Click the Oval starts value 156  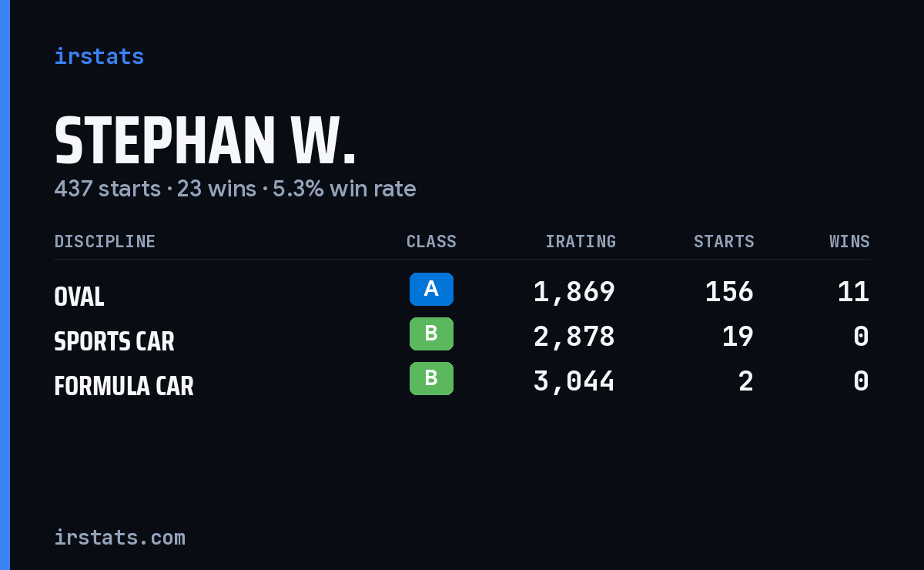729,292
